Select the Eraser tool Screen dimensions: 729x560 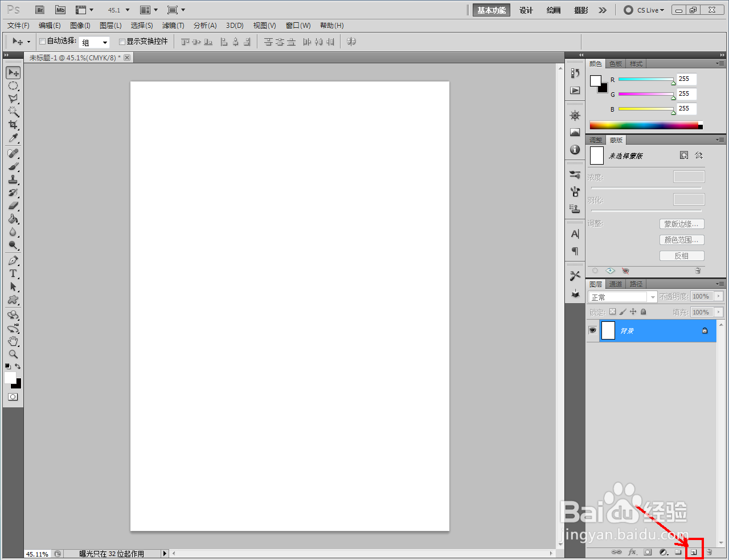[x=13, y=206]
